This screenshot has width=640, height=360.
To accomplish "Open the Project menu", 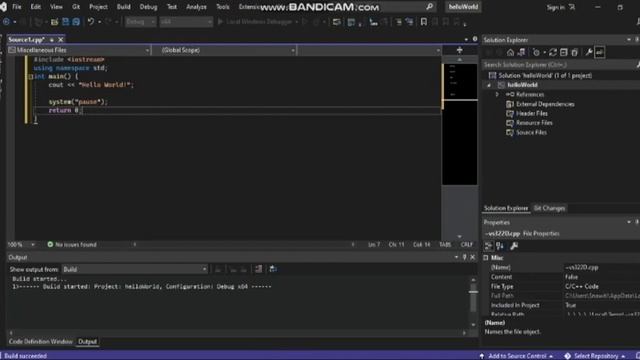I will click(x=98, y=7).
